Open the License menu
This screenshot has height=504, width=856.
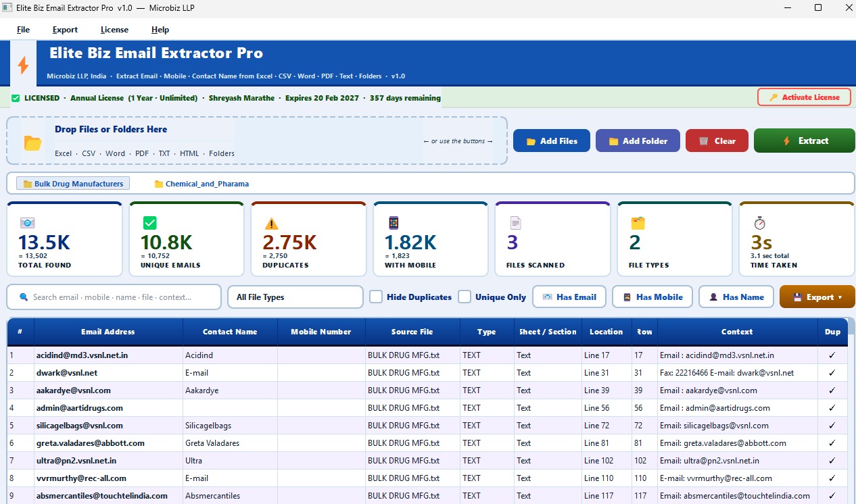click(x=114, y=30)
